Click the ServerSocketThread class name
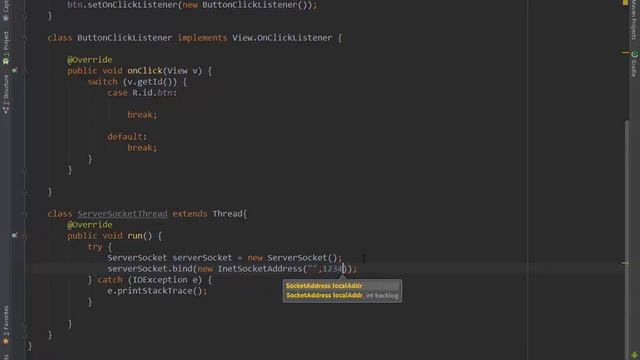The image size is (640, 360). 122,214
